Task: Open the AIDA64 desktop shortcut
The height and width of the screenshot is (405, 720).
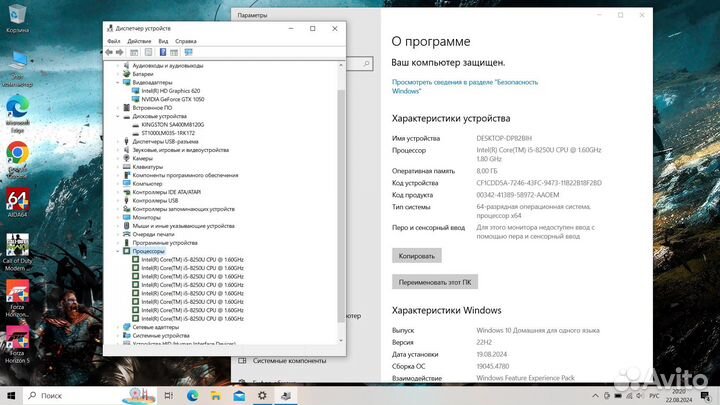Action: click(x=17, y=202)
